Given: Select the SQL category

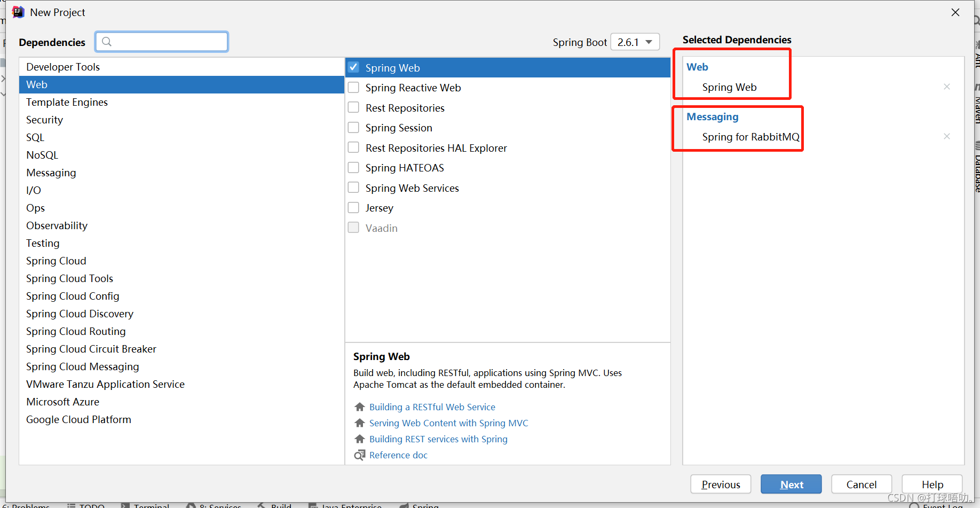Looking at the screenshot, I should (181, 137).
